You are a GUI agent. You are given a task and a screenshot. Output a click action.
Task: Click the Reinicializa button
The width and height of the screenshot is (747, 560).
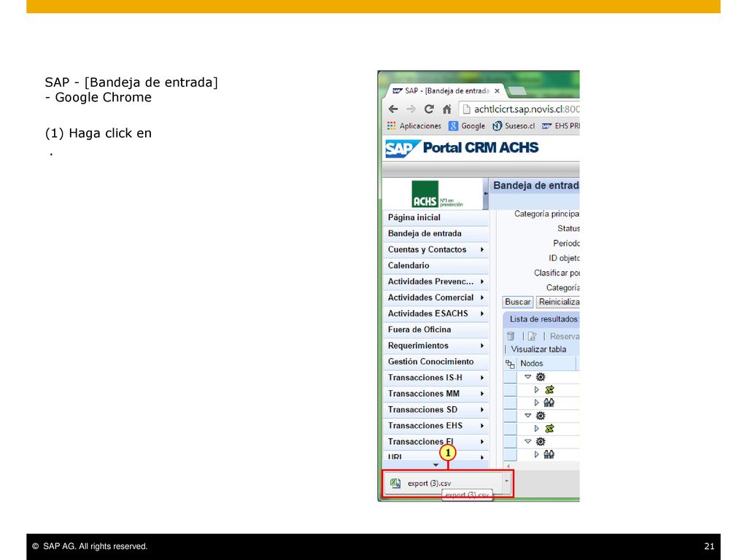click(x=558, y=302)
